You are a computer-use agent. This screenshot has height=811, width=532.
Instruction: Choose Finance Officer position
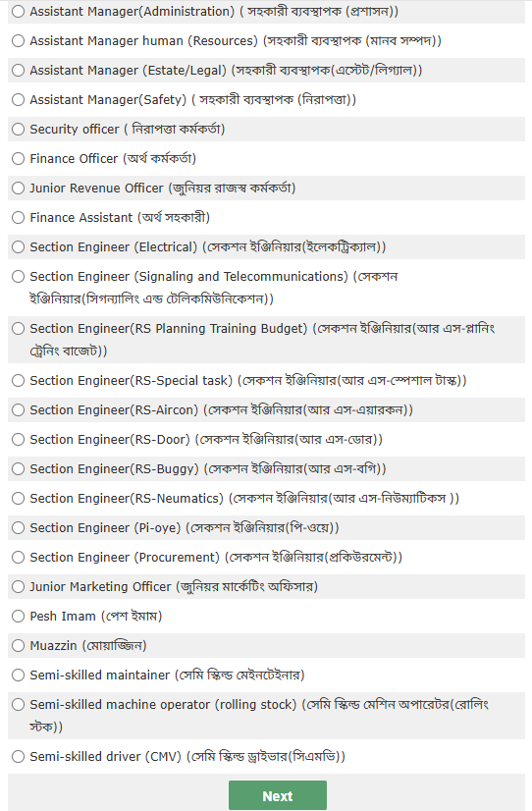tap(18, 158)
